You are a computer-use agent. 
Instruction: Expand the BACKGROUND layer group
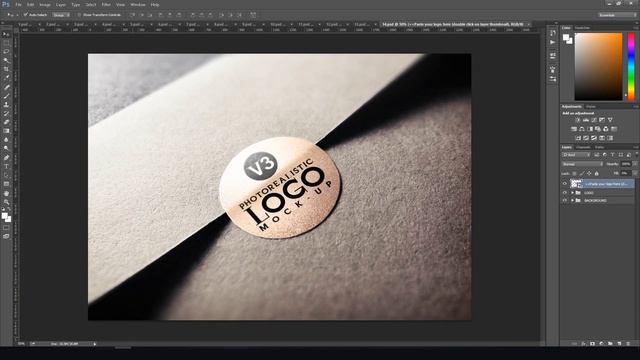click(572, 200)
